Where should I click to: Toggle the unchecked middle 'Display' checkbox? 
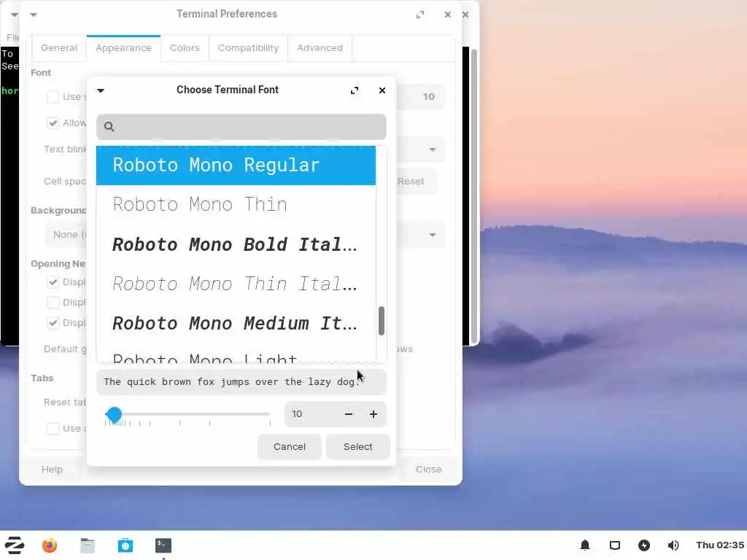click(x=53, y=303)
